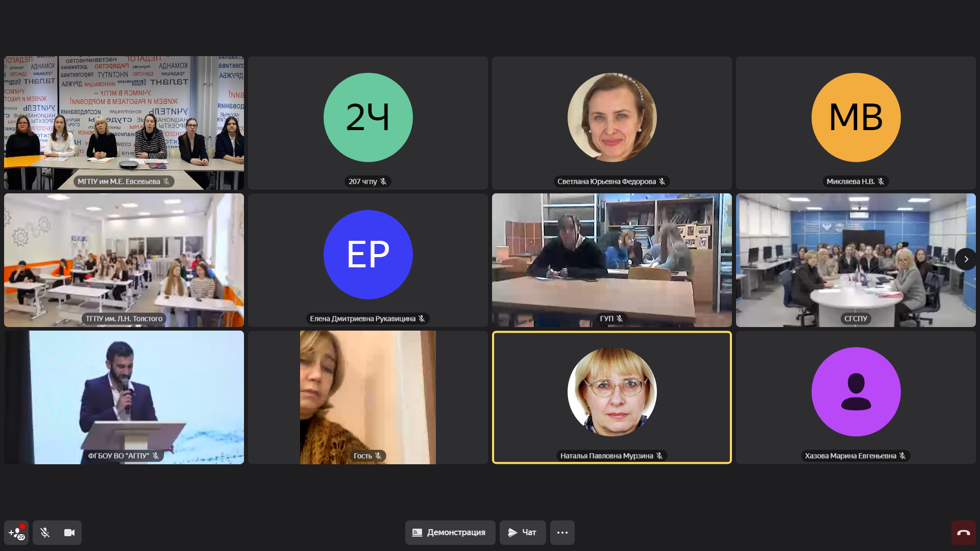Select the highlighted Наталья Павловна Мурзина tile

(x=612, y=392)
